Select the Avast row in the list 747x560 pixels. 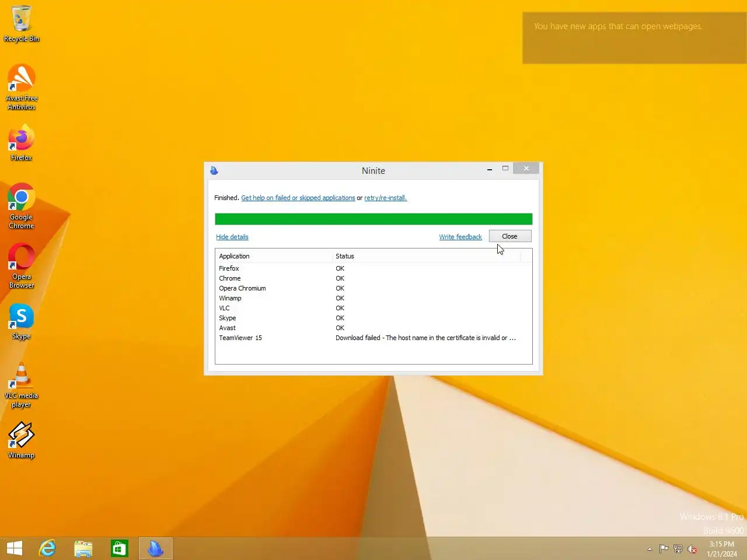[373, 328]
